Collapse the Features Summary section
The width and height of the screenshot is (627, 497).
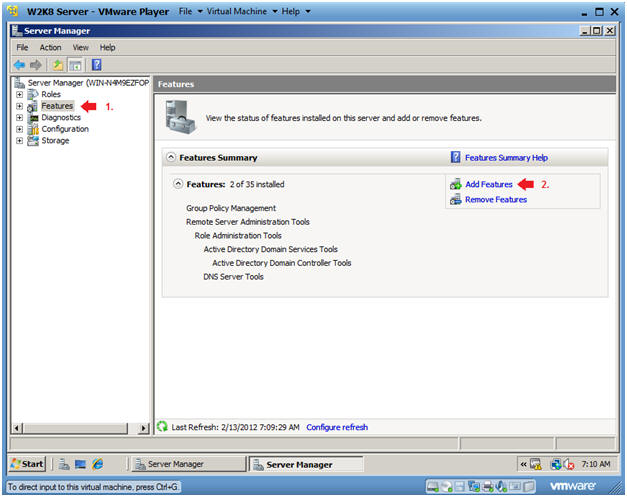(x=171, y=157)
